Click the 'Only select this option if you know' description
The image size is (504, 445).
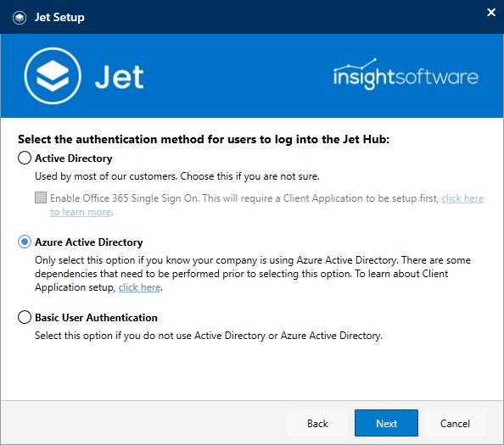(x=253, y=274)
